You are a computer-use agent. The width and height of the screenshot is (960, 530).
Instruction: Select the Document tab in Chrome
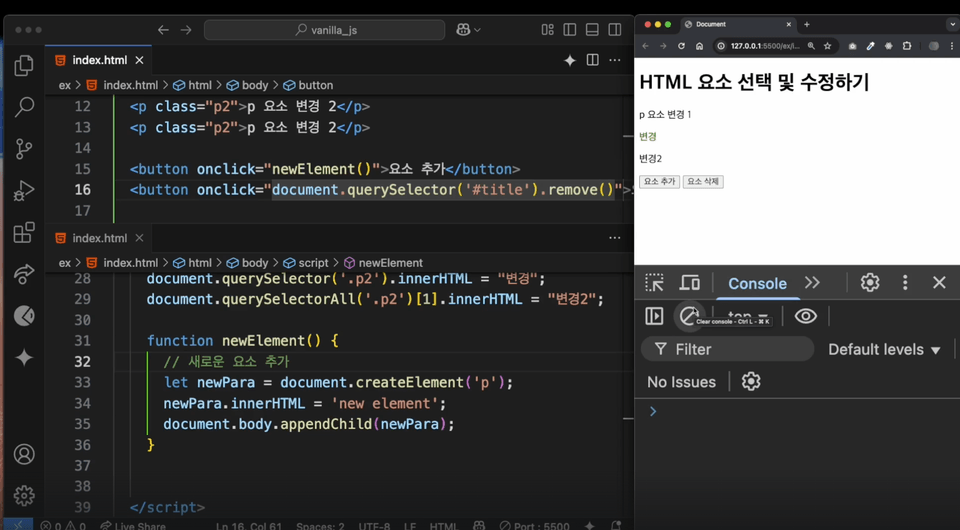pyautogui.click(x=738, y=24)
